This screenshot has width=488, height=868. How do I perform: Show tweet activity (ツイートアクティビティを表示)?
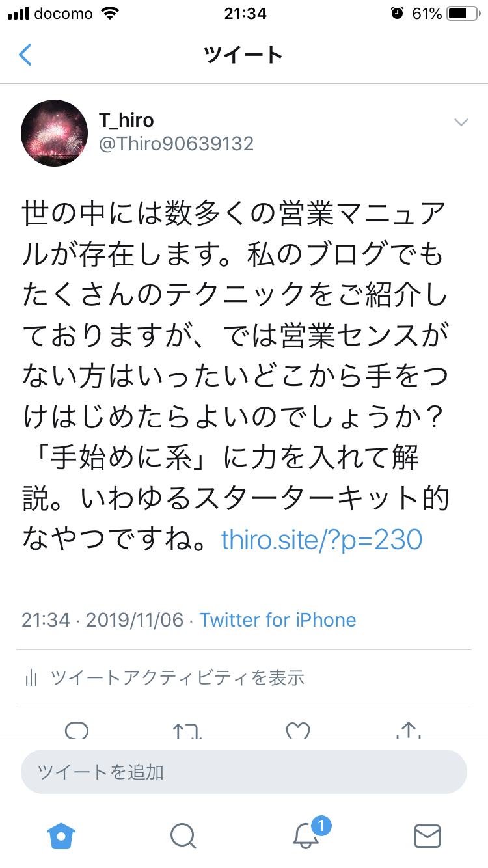click(x=177, y=677)
